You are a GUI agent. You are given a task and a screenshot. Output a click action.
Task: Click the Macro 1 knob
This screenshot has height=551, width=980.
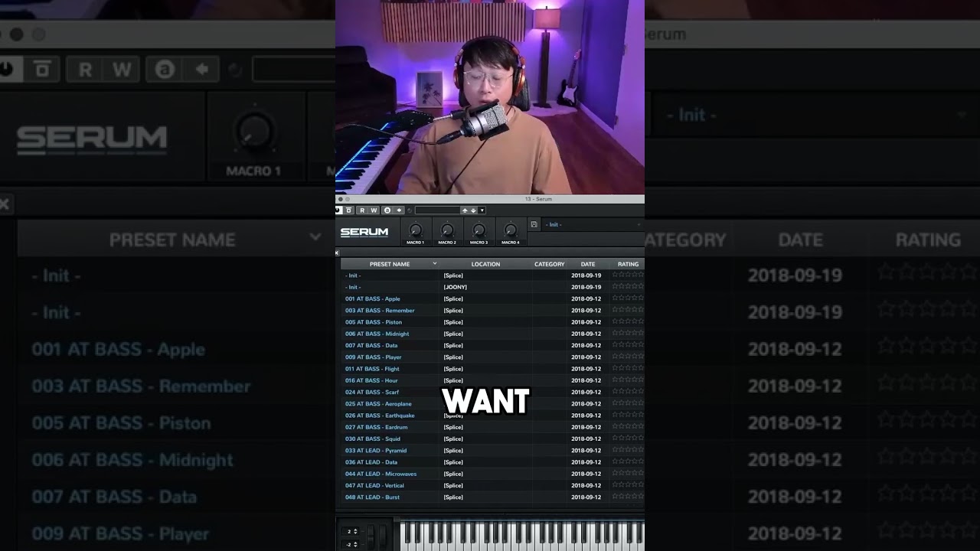click(415, 230)
